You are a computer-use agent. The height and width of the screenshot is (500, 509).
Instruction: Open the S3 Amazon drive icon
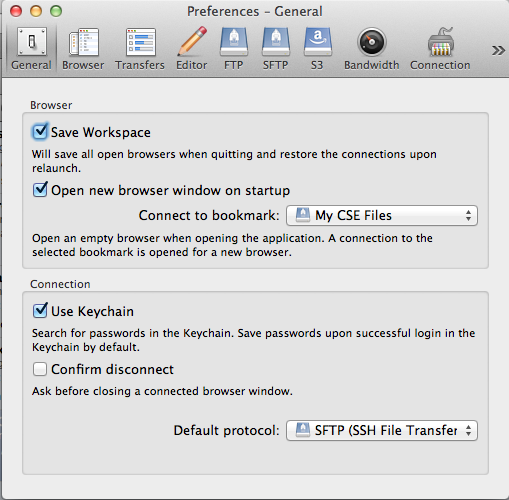click(x=318, y=42)
